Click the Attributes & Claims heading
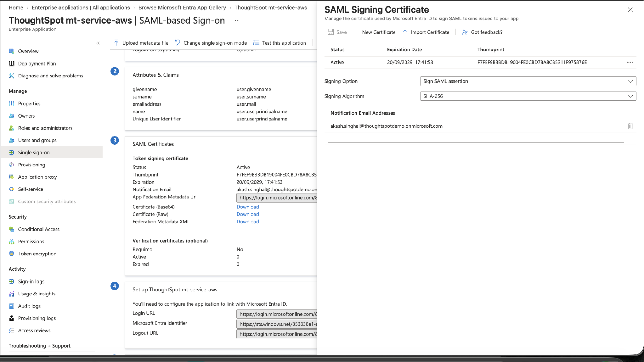 click(x=155, y=75)
